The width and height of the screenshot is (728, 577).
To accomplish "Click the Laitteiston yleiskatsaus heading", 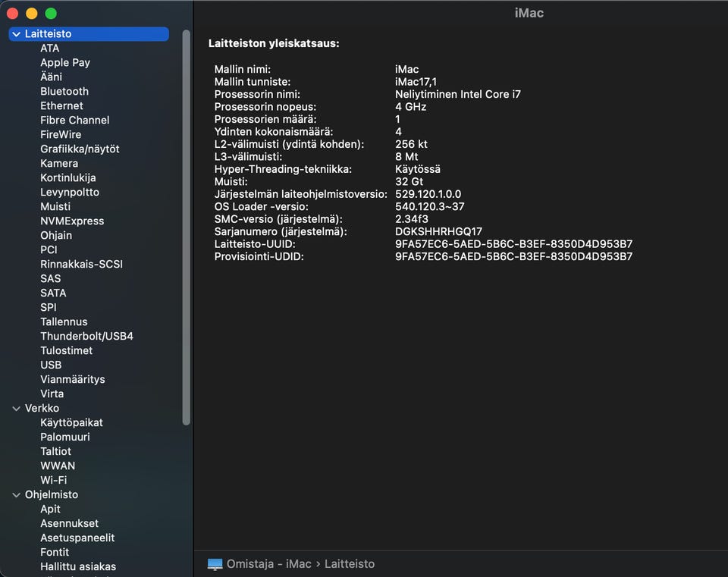I will pyautogui.click(x=274, y=44).
